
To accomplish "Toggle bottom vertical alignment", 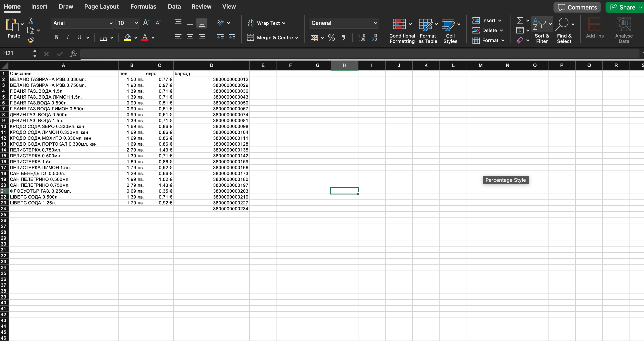I will pyautogui.click(x=202, y=23).
